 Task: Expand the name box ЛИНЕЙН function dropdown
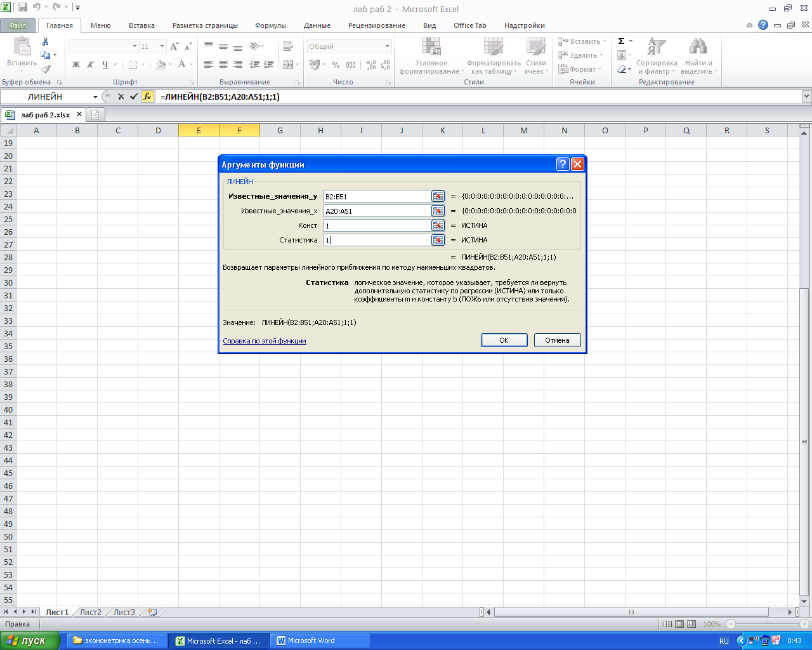tap(95, 96)
